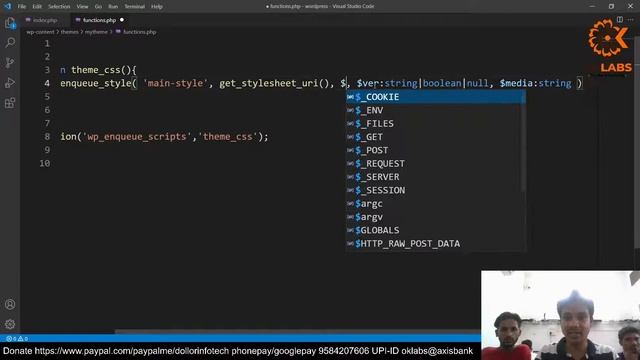640x360 pixels.
Task: Open the File menu
Action: tap(22, 7)
